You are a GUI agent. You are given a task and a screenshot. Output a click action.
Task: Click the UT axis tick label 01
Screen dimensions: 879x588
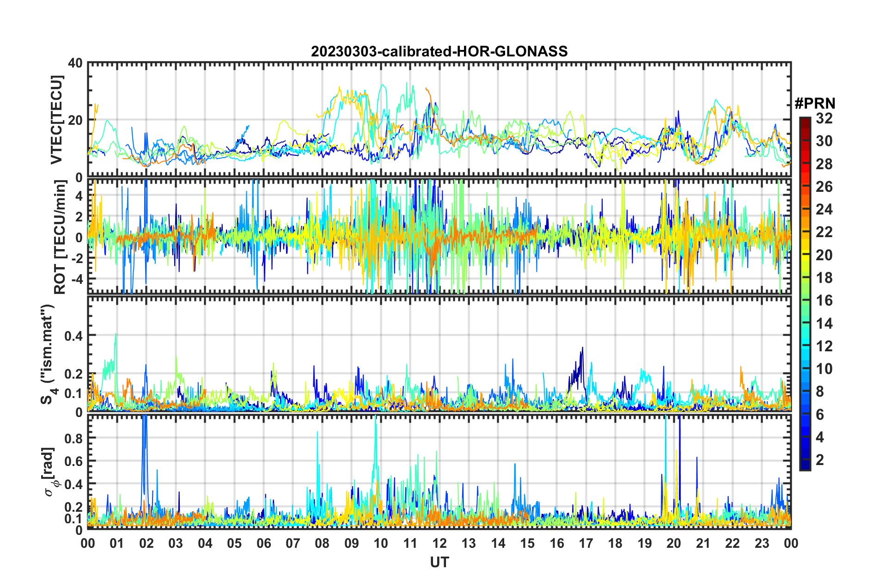click(117, 543)
